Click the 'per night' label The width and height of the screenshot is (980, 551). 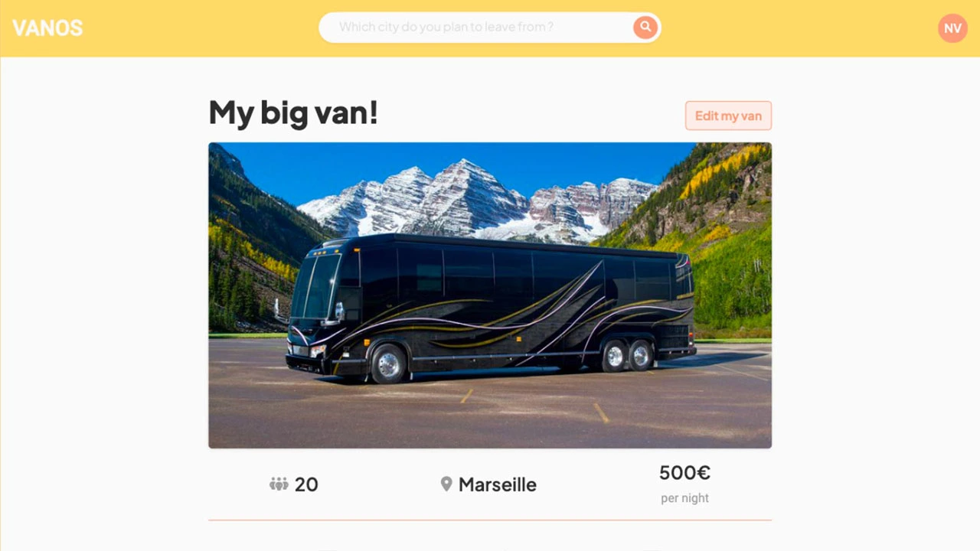pyautogui.click(x=684, y=498)
